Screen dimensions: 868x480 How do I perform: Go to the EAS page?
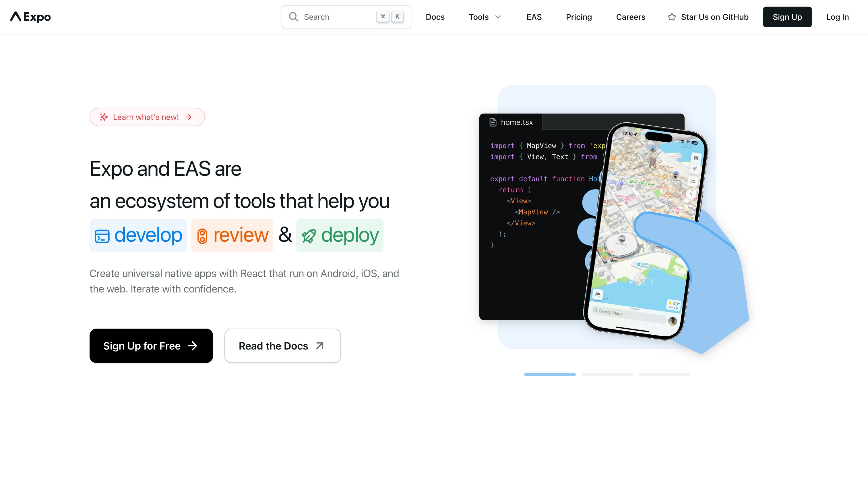point(534,17)
